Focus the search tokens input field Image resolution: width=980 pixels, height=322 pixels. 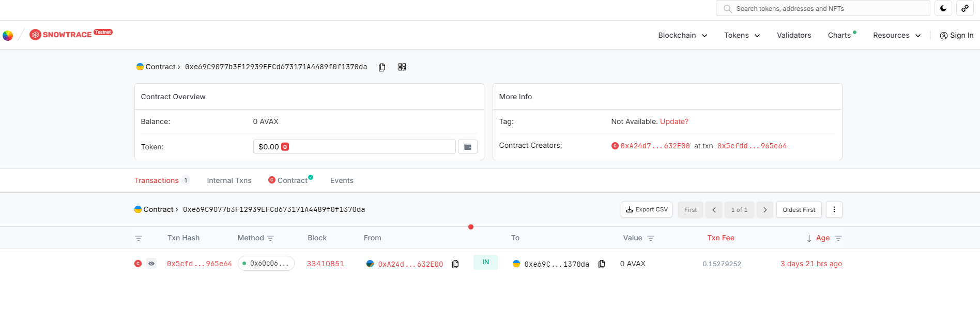823,8
